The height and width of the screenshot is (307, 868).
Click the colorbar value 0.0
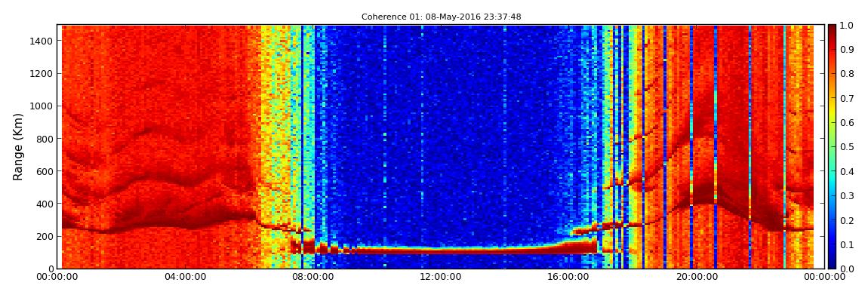tap(848, 269)
